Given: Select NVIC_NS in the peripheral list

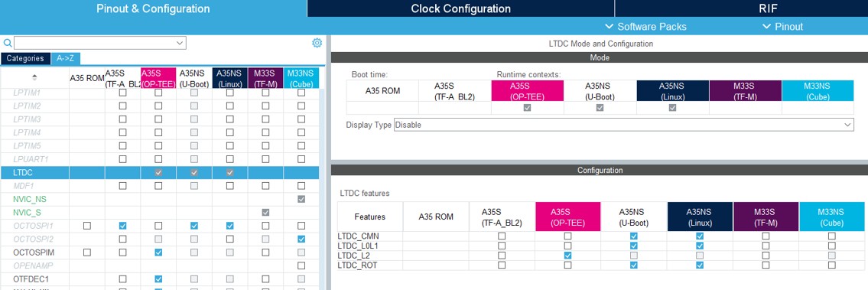Looking at the screenshot, I should pyautogui.click(x=29, y=199).
